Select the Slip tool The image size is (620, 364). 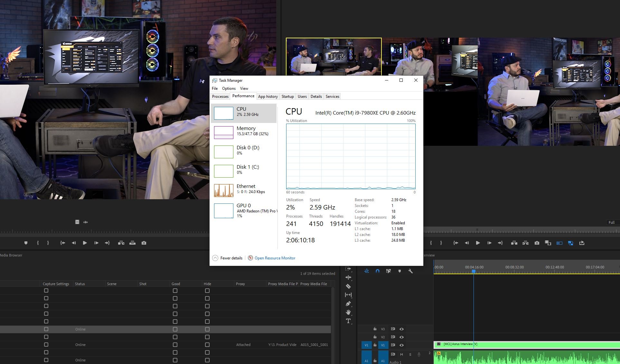click(348, 295)
